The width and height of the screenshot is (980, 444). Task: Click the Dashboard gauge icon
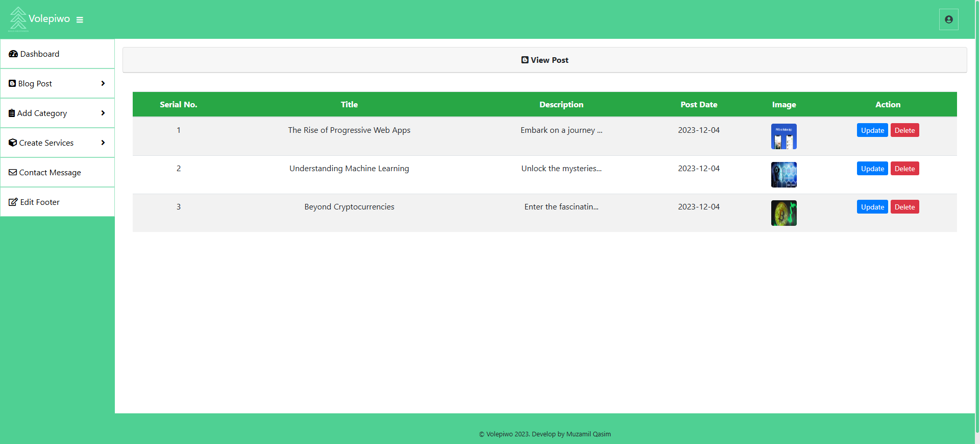13,54
